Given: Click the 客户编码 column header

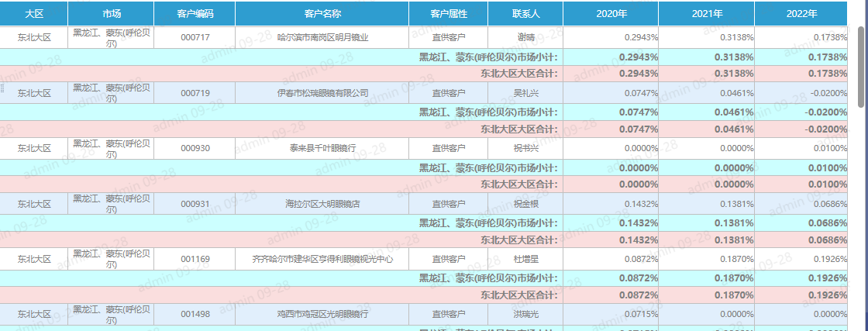Looking at the screenshot, I should 195,14.
